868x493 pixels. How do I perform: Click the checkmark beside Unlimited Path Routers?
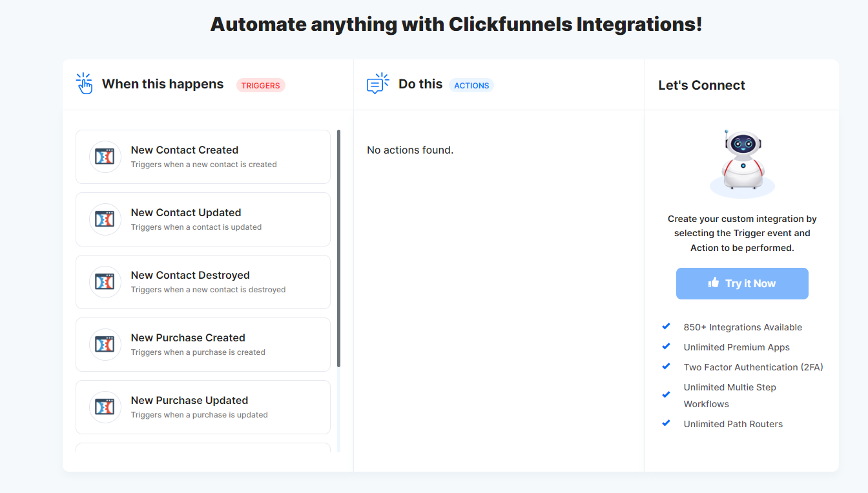666,423
